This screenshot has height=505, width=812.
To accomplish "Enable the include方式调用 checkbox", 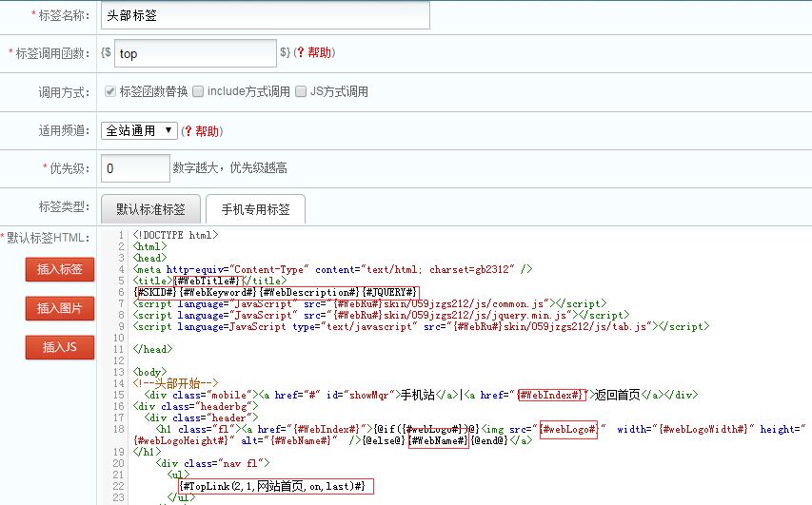I will [198, 92].
